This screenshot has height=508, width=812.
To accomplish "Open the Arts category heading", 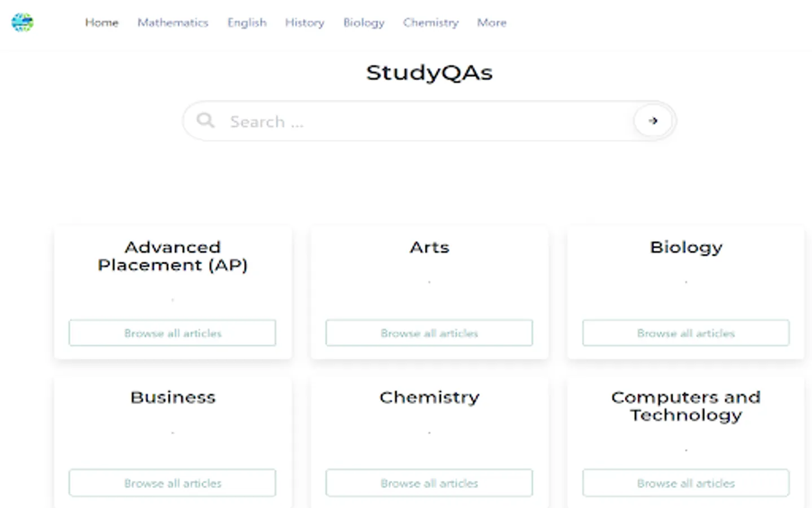I will 429,247.
